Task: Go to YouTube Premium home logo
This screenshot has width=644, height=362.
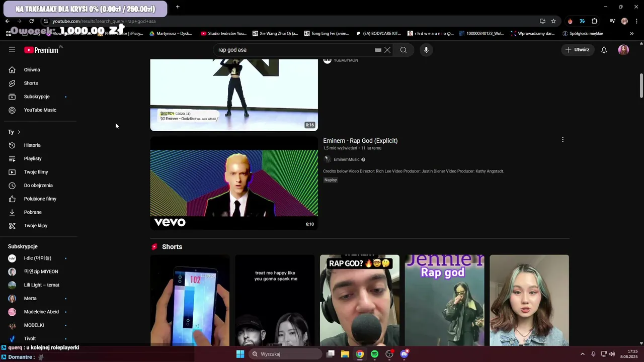Action: tap(41, 50)
